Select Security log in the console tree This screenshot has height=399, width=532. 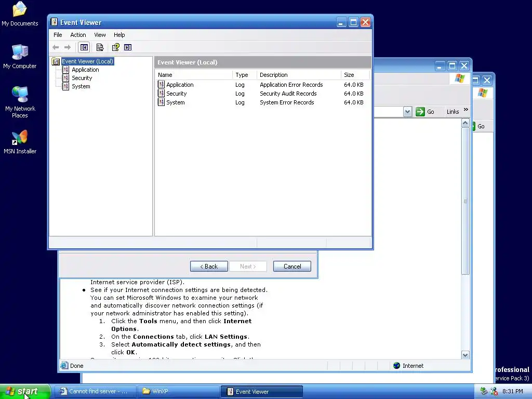(82, 78)
